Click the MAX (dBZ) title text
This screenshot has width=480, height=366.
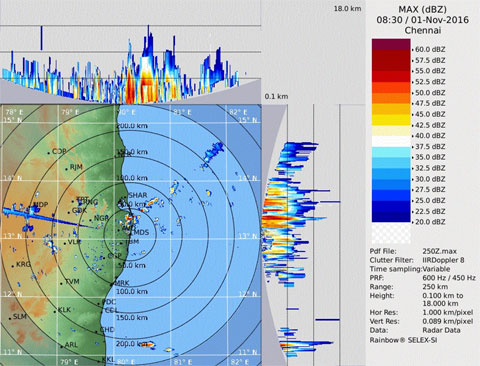click(422, 9)
